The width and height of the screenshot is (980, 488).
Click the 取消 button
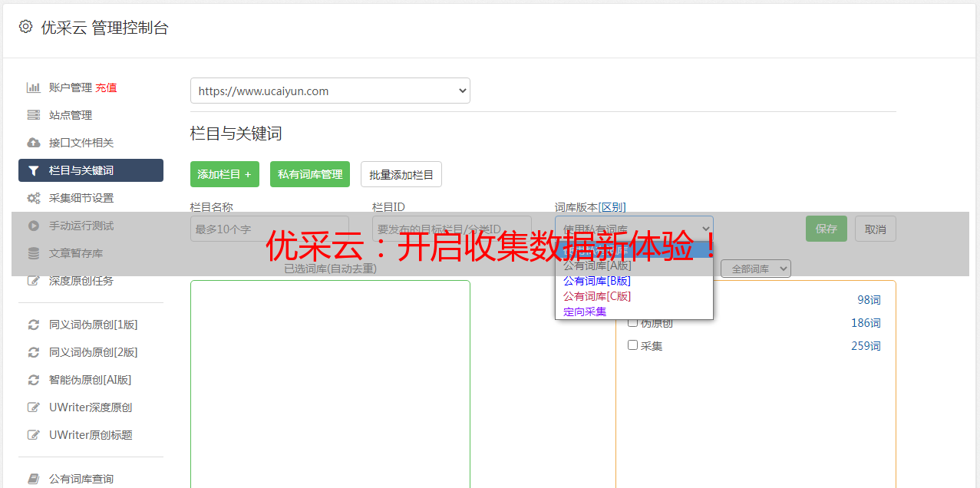876,229
